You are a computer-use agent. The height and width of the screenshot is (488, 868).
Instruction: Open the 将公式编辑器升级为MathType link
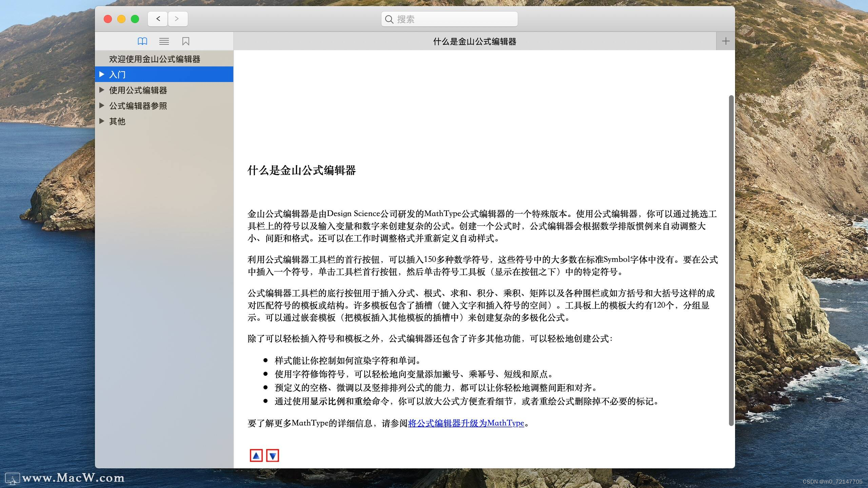466,423
